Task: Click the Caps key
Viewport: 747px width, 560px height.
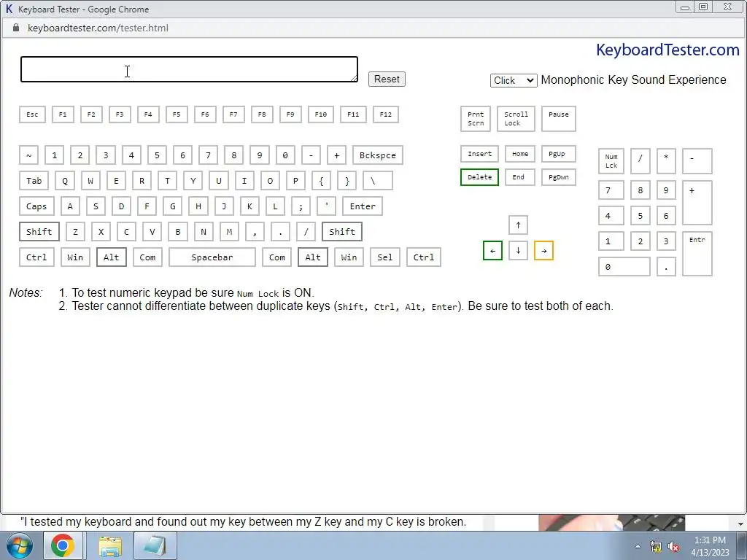Action: 36,206
